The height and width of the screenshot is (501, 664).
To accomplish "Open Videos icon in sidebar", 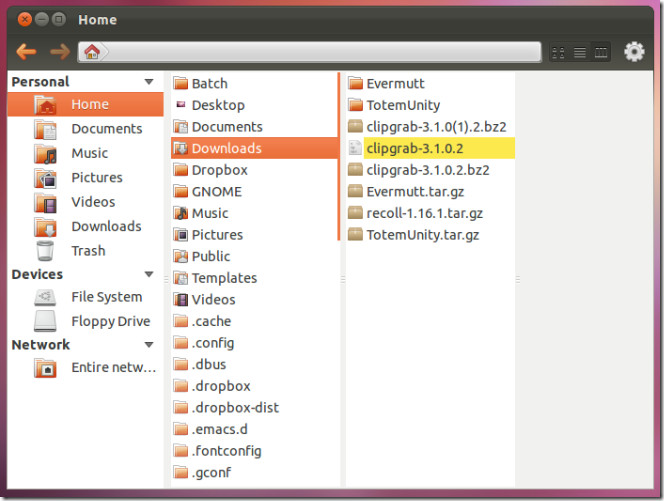I will point(45,202).
